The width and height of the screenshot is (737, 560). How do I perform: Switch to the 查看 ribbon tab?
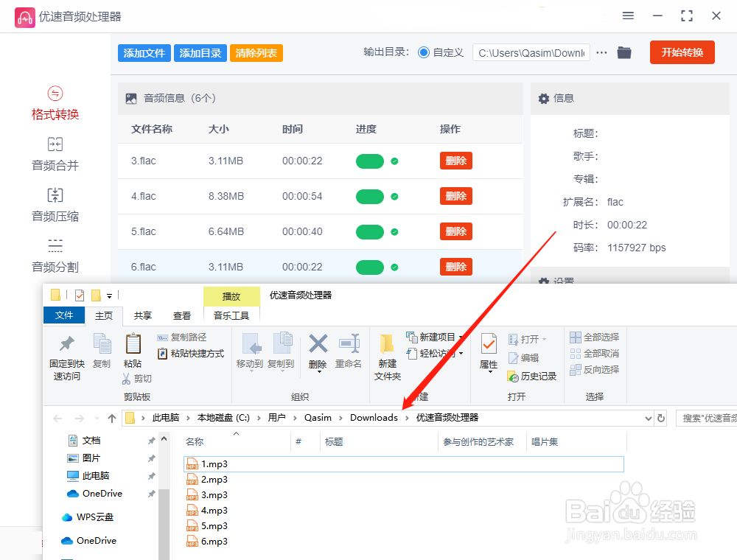pos(182,315)
